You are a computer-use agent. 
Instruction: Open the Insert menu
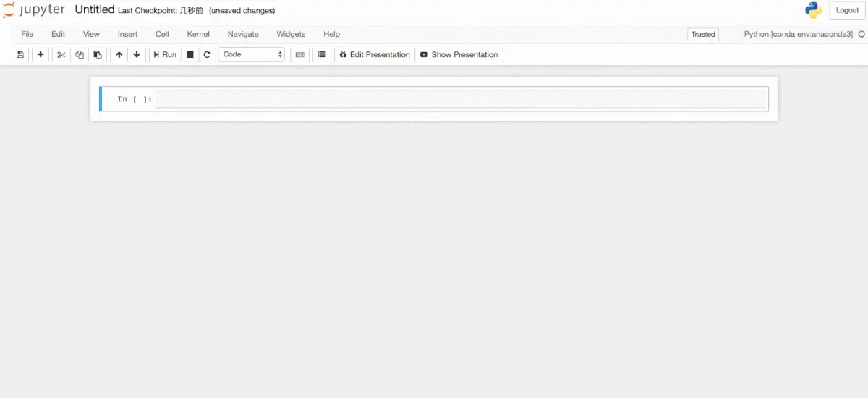tap(128, 34)
